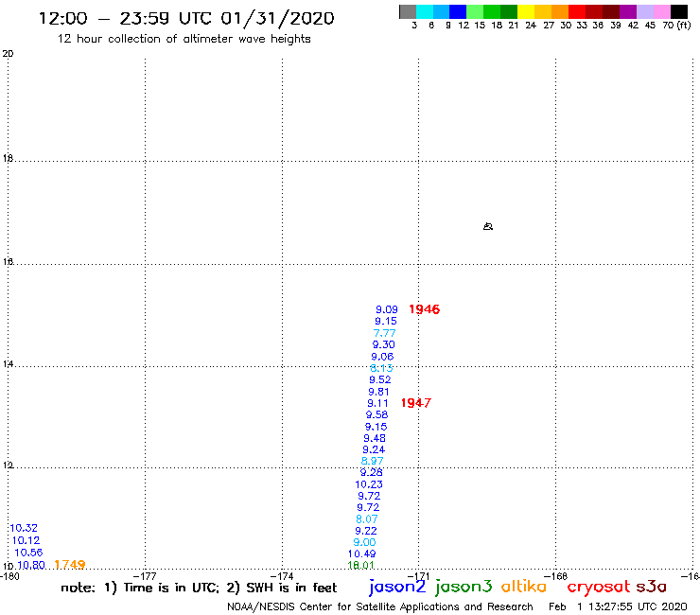The width and height of the screenshot is (700, 615).
Task: Click the dark red s3a legend label
Action: coord(652,587)
